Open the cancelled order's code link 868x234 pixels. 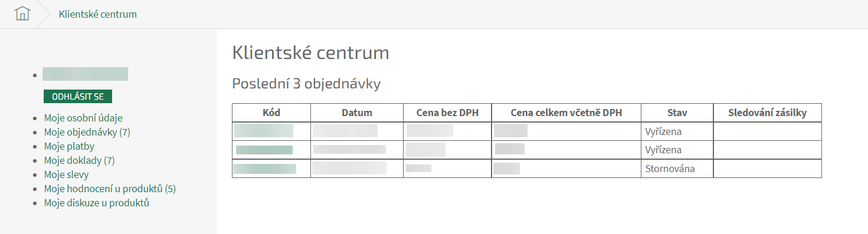265,169
